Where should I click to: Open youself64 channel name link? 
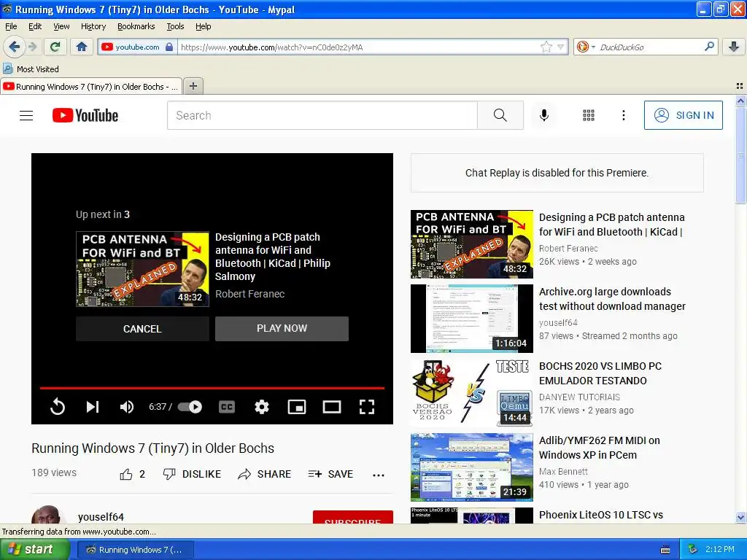101,517
